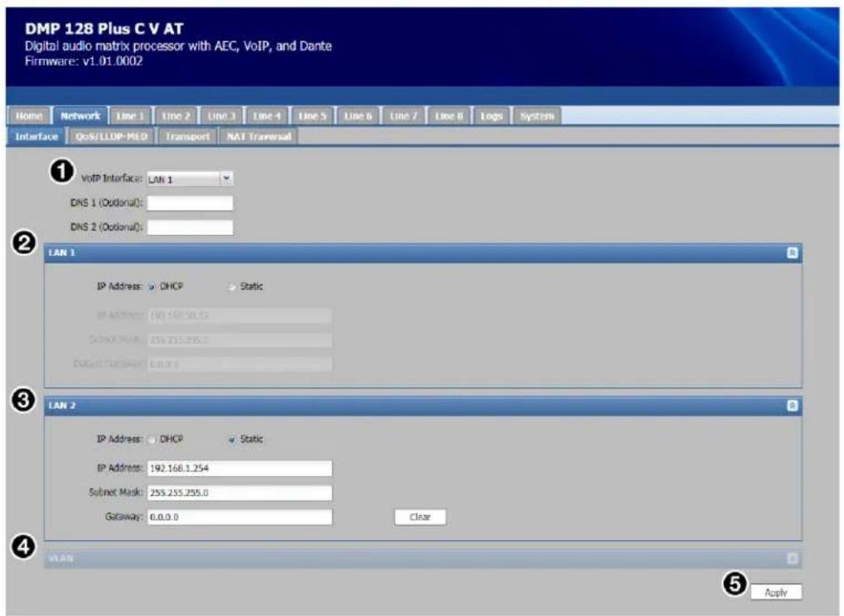The width and height of the screenshot is (844, 616).
Task: Open the Network tab
Action: 80,116
